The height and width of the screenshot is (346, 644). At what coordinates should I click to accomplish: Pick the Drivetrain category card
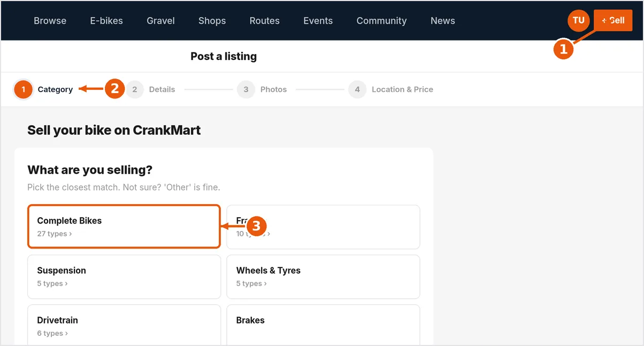[x=124, y=325]
